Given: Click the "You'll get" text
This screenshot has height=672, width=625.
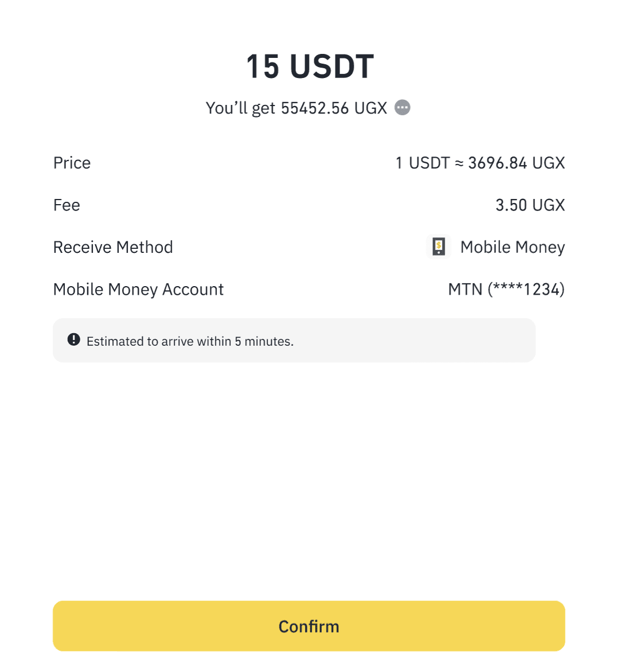Looking at the screenshot, I should point(240,108).
